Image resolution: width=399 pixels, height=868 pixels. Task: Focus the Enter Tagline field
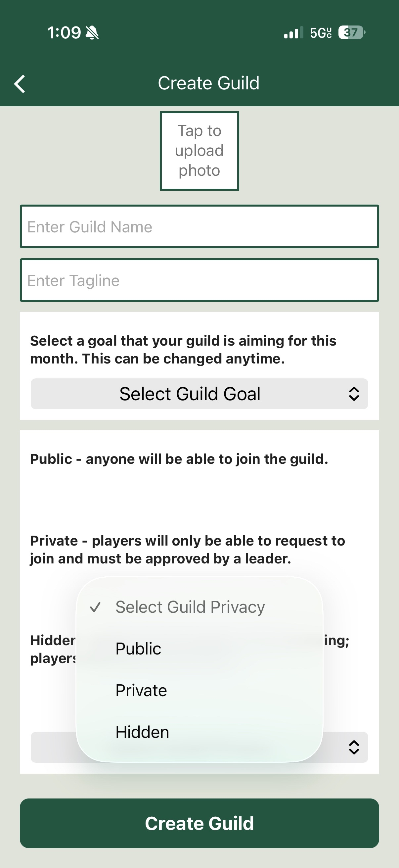tap(199, 280)
